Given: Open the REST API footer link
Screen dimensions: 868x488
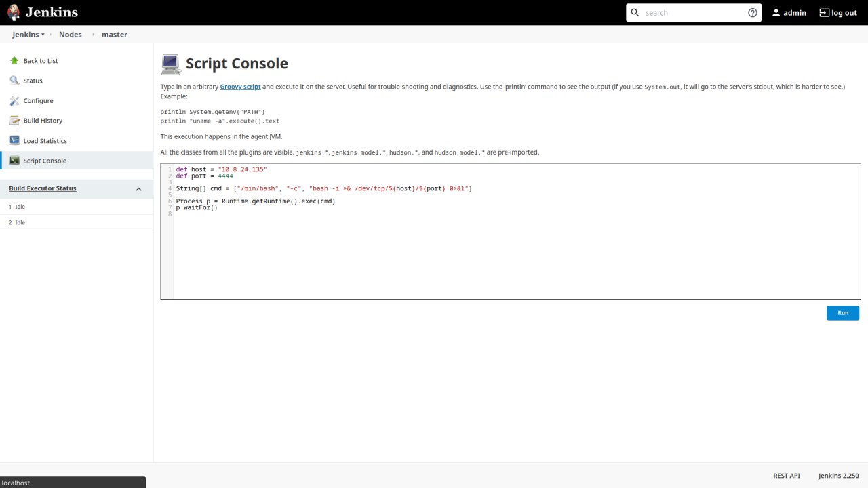Looking at the screenshot, I should click(x=787, y=476).
